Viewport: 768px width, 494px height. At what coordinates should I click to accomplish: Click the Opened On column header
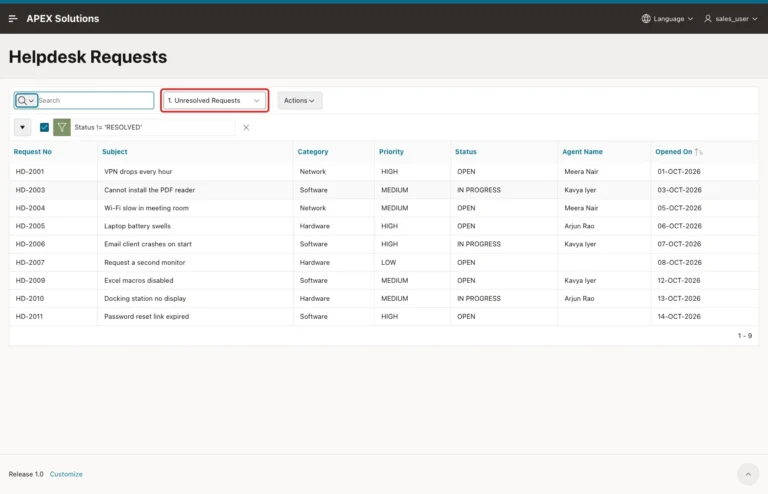click(x=673, y=152)
